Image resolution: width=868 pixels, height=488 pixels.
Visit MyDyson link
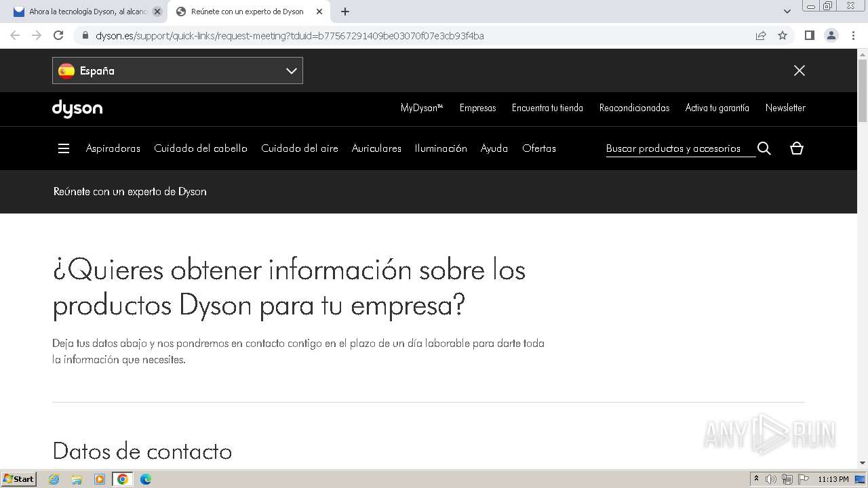[x=422, y=108]
